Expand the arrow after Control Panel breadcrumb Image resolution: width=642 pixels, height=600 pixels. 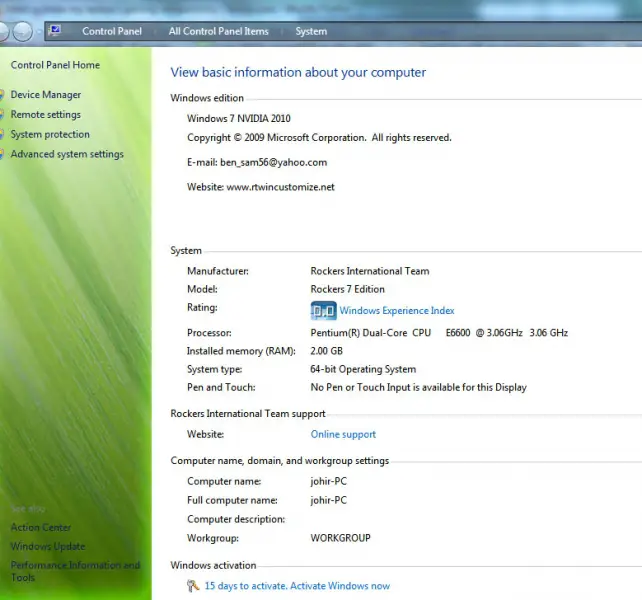point(155,32)
